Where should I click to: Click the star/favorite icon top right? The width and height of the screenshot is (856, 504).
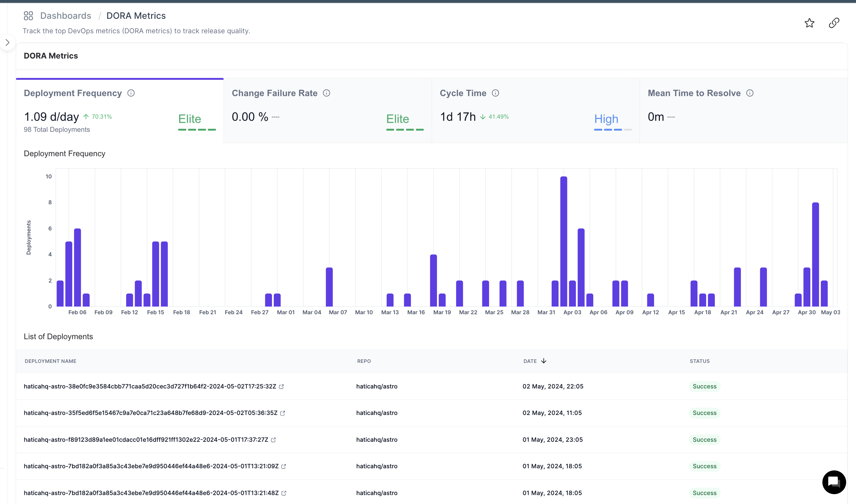[809, 23]
